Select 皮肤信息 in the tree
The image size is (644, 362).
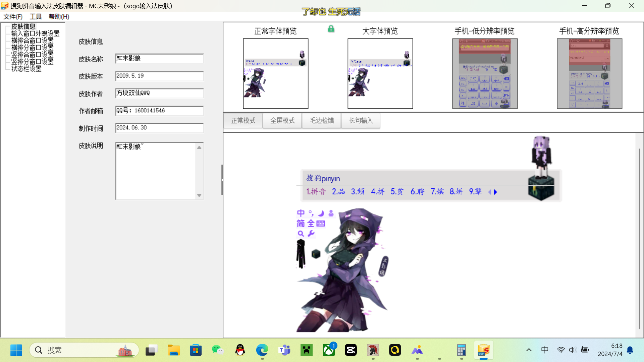[23, 26]
